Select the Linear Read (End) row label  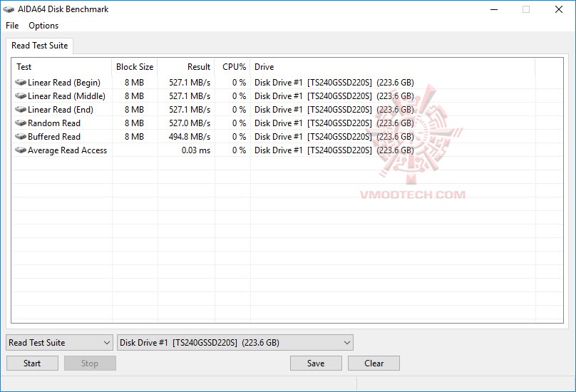tap(61, 110)
